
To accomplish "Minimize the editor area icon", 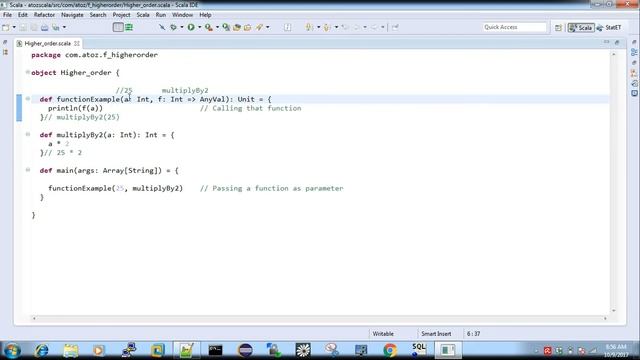I will click(x=607, y=42).
